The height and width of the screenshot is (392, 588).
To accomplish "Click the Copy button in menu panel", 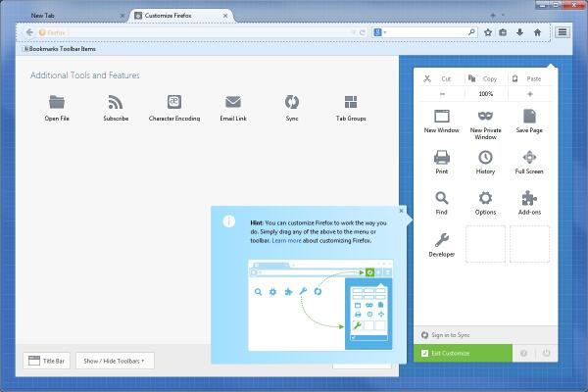I will (x=486, y=78).
